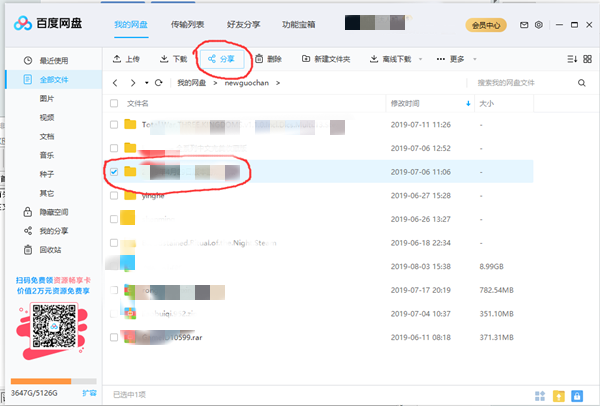Check the box for 2019-06-18 22:34 folder
The width and height of the screenshot is (600, 406).
coord(114,243)
